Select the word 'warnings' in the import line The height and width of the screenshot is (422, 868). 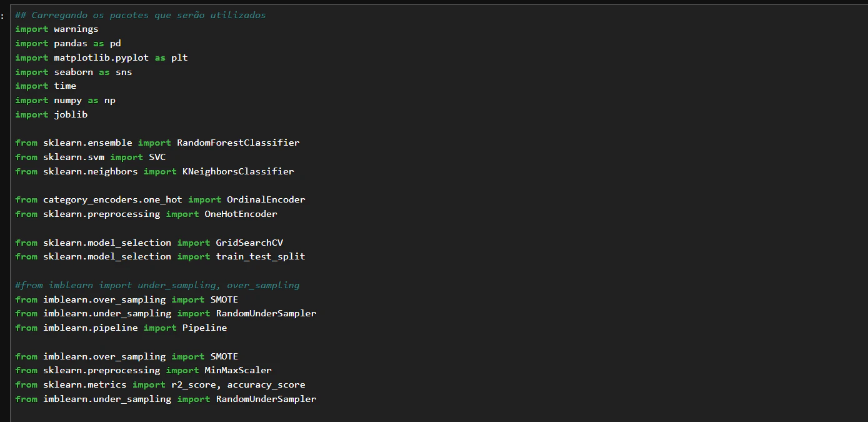(x=76, y=29)
